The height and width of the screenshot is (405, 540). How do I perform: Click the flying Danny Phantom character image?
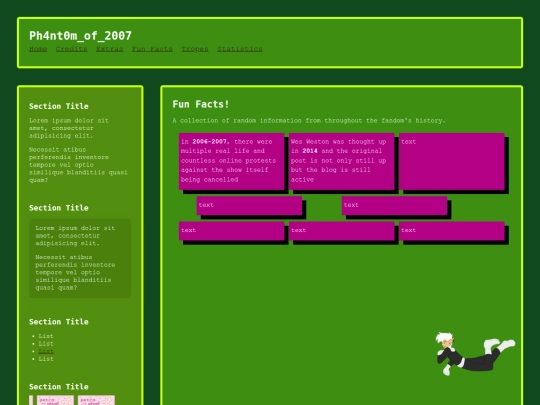tap(475, 354)
